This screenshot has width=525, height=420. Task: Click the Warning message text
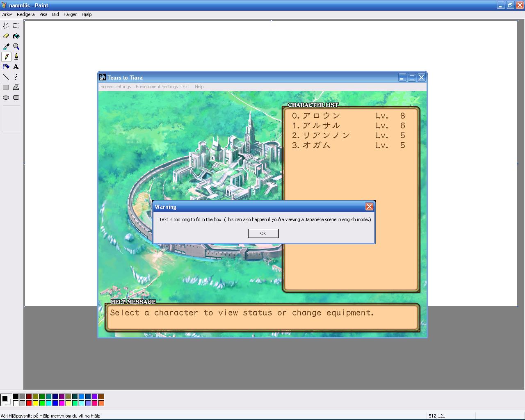pos(265,219)
